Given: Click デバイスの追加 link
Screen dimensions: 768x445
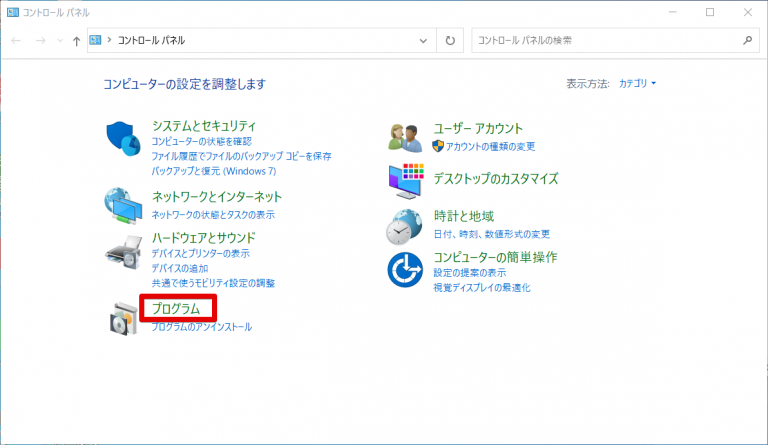Looking at the screenshot, I should pos(180,268).
